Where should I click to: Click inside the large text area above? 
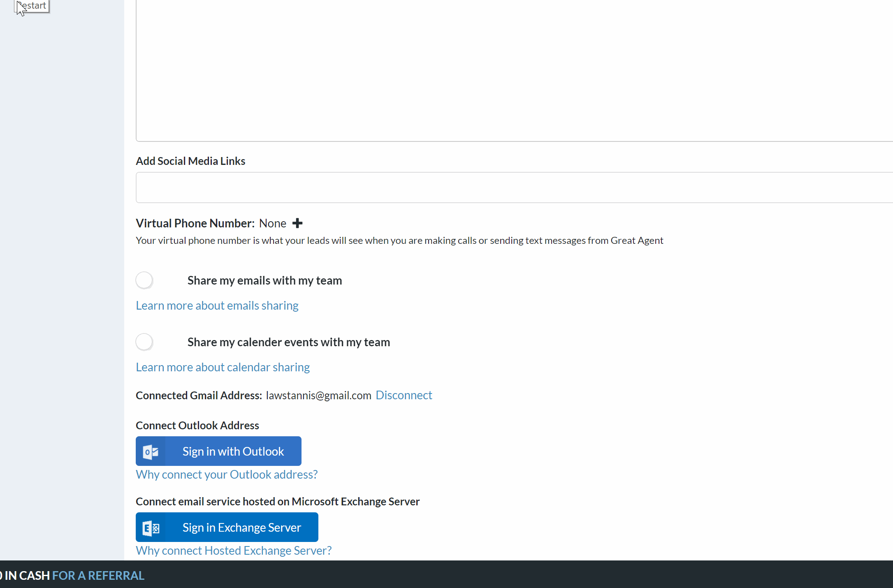[x=514, y=70]
